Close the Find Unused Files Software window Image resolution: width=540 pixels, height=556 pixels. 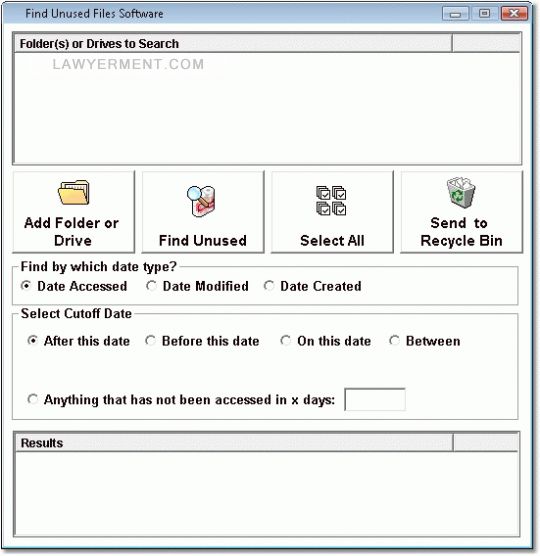(514, 13)
